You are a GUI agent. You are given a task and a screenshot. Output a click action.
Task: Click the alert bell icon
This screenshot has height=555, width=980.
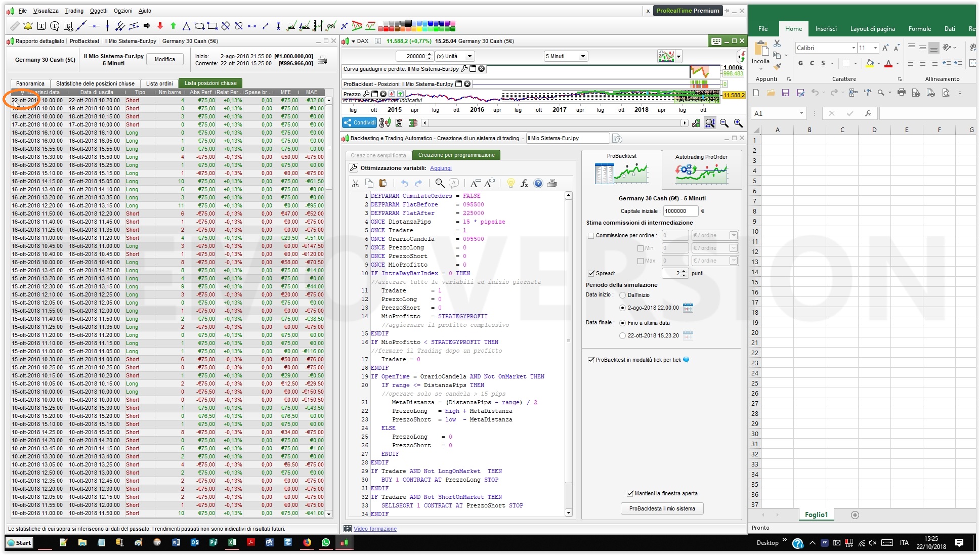click(28, 26)
